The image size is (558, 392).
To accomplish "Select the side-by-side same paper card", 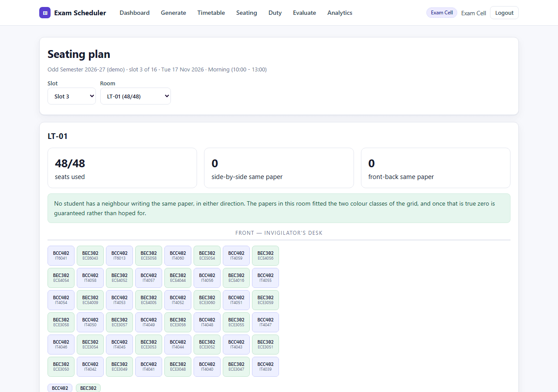I will pos(279,168).
